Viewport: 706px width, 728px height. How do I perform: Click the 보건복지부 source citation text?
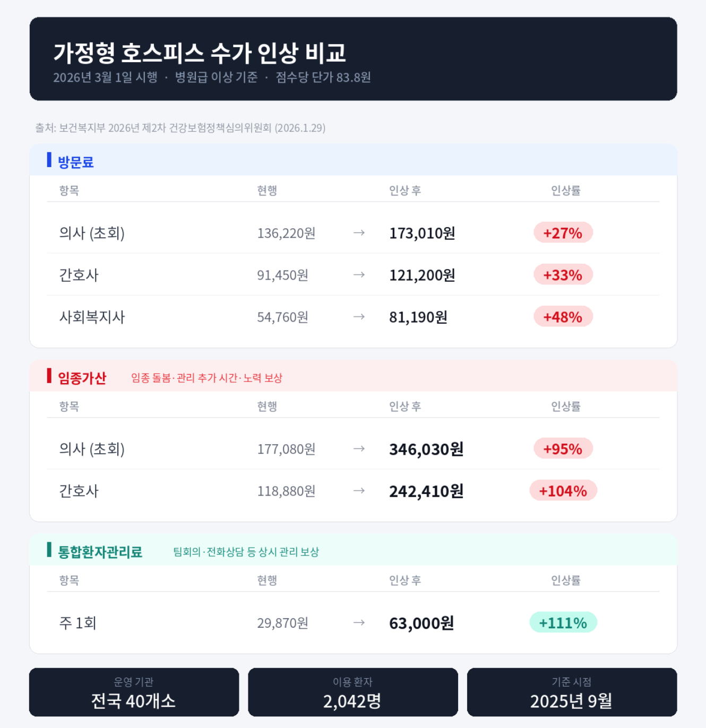click(x=180, y=128)
